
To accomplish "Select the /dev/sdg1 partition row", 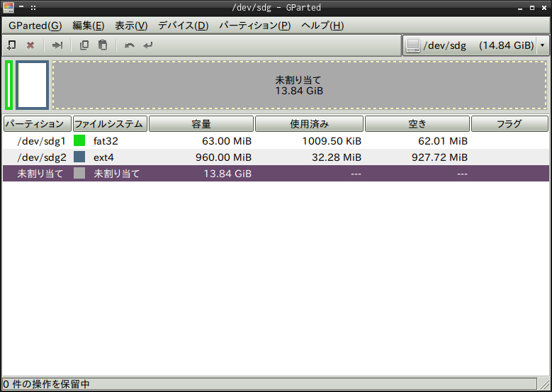I will click(x=276, y=141).
